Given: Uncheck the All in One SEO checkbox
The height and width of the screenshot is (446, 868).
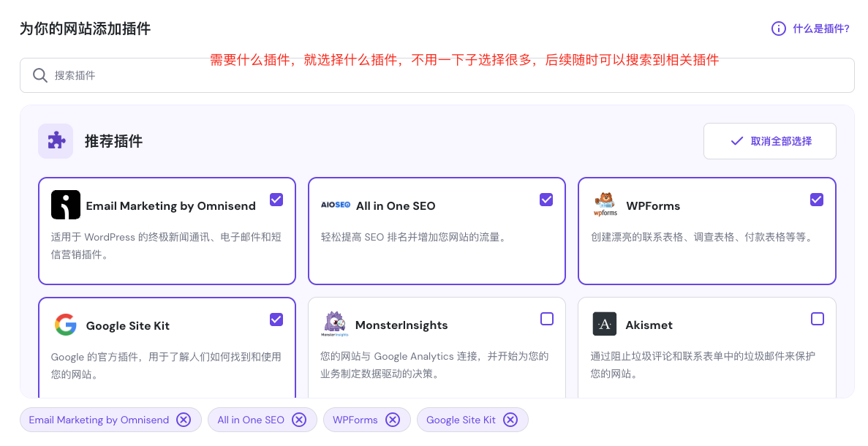Looking at the screenshot, I should pos(546,200).
